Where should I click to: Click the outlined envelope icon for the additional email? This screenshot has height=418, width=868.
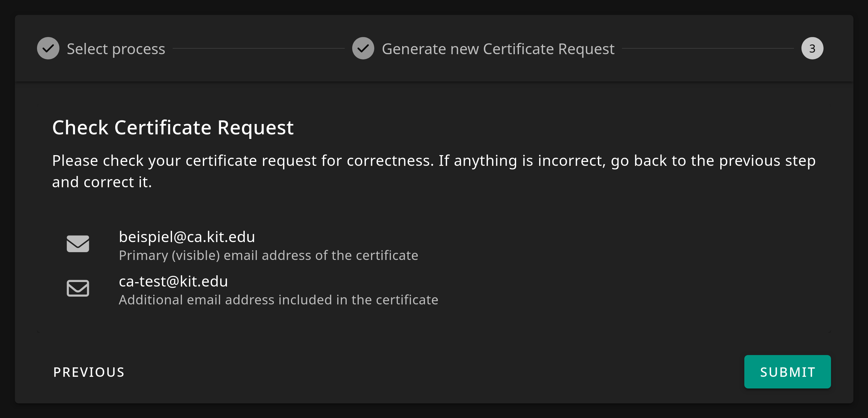coord(78,288)
